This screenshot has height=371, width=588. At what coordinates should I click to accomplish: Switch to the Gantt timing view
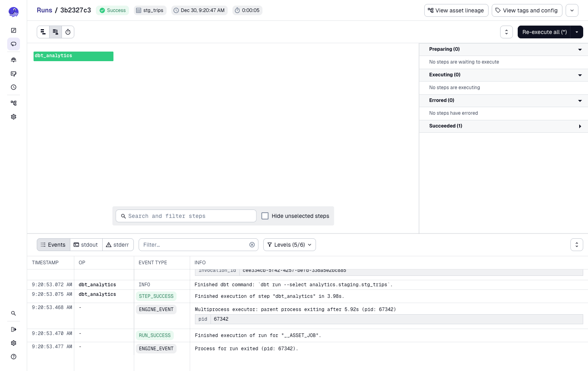[68, 32]
